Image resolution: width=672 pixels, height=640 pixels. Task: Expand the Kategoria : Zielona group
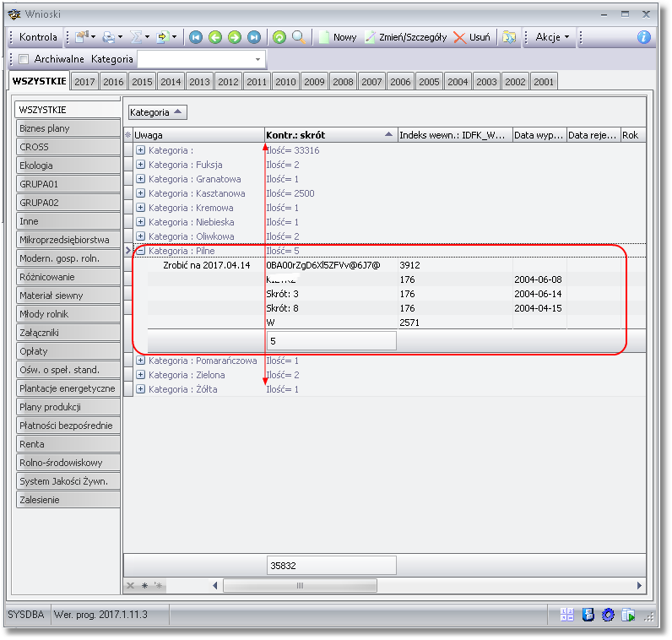(141, 375)
